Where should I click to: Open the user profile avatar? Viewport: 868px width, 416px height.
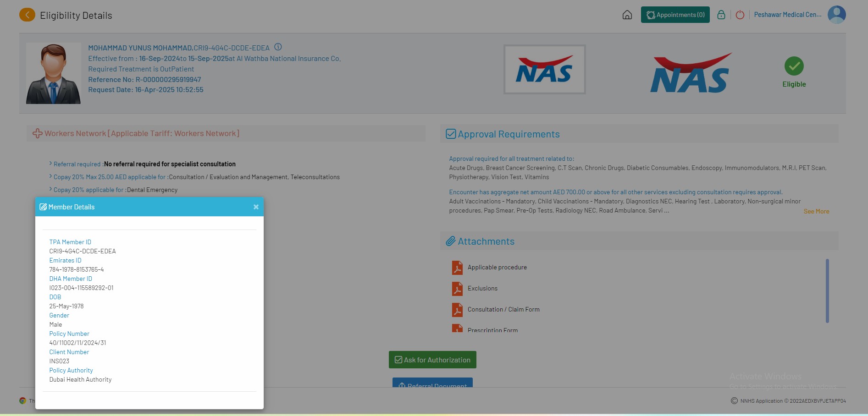coord(837,15)
